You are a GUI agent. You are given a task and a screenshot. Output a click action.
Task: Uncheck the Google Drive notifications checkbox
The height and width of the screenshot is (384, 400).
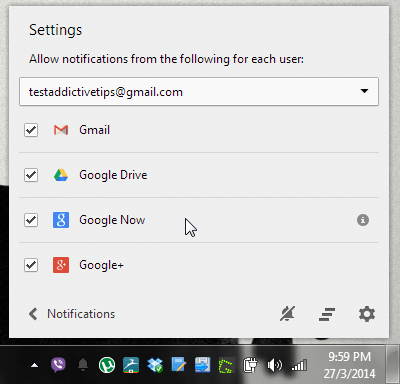(31, 175)
